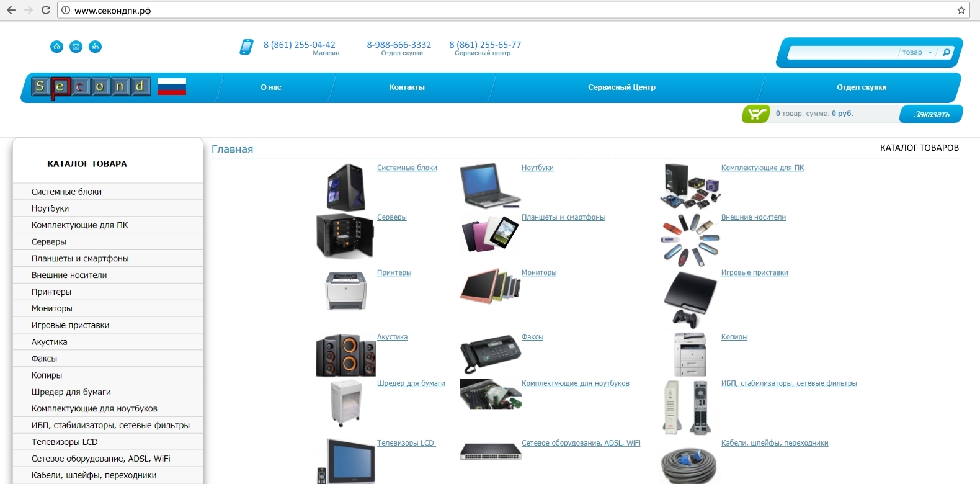The height and width of the screenshot is (484, 980).
Task: Select 'Серверы' in the sidebar catalog
Action: coord(108,242)
